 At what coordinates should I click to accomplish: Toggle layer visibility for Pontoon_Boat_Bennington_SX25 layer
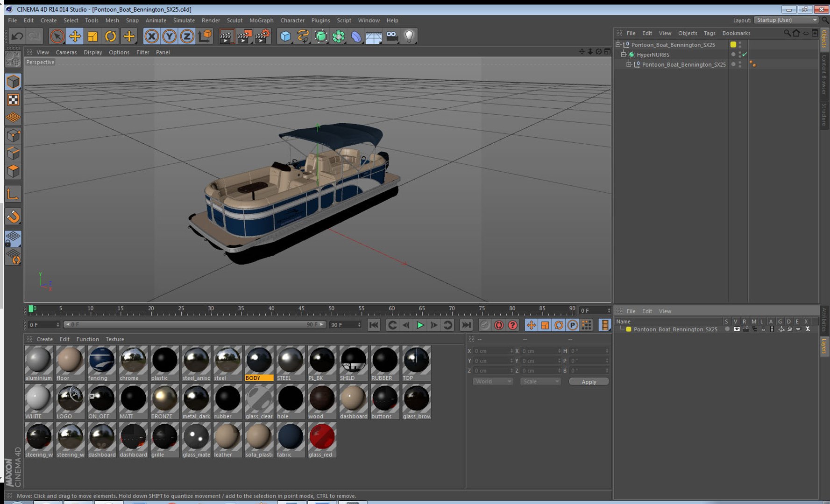[x=737, y=329]
